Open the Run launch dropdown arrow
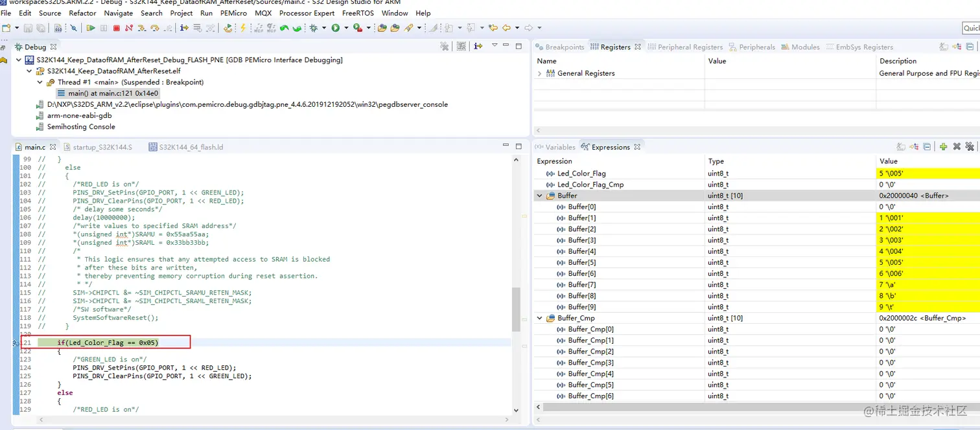 click(346, 28)
